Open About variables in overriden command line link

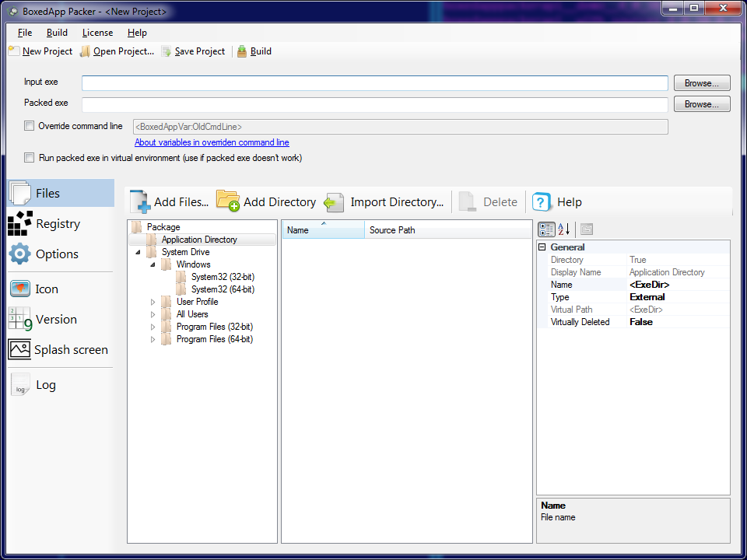point(212,143)
